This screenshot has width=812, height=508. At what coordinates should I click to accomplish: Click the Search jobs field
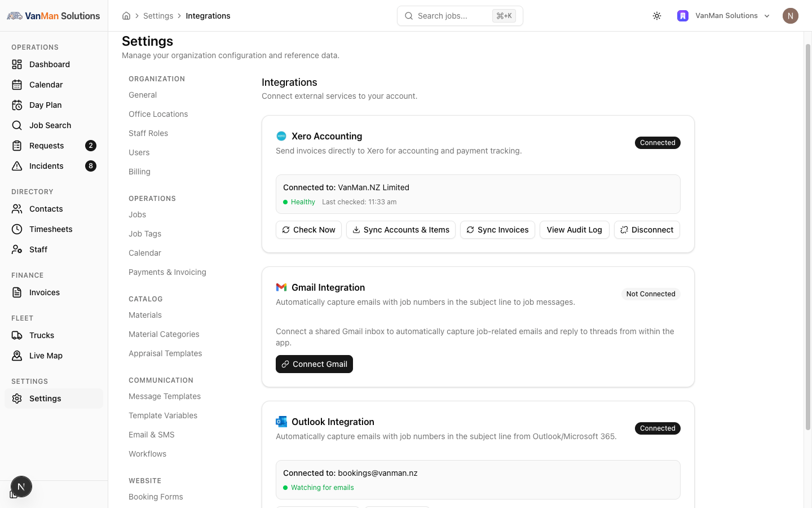pyautogui.click(x=460, y=16)
